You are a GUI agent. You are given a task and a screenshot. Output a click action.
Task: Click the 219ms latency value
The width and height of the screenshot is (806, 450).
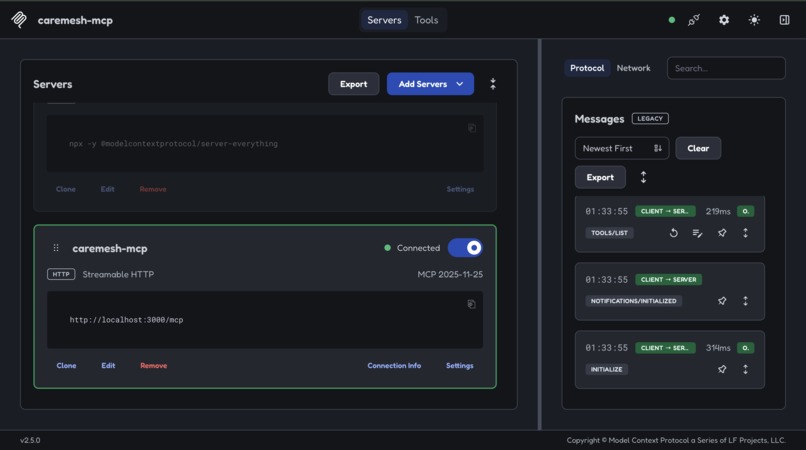click(x=718, y=211)
